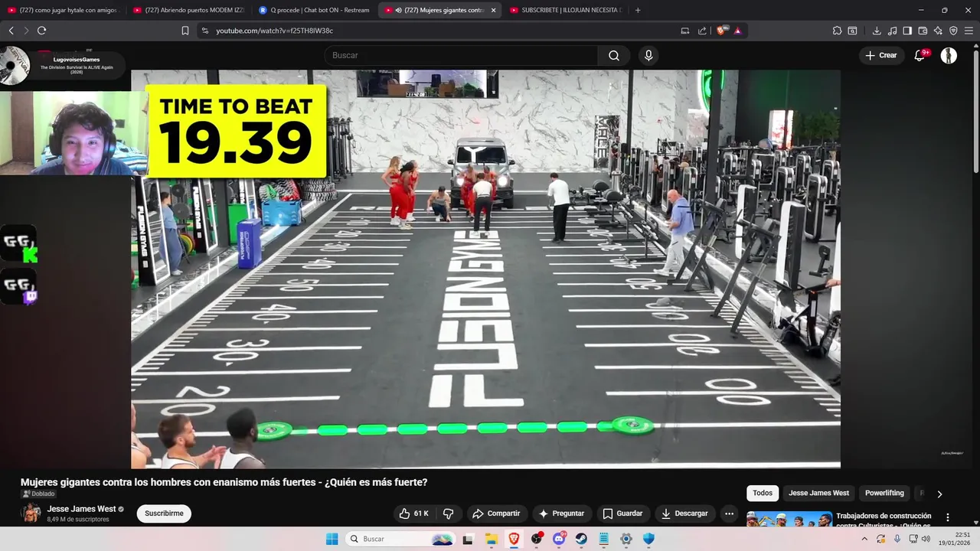Screen dimensions: 980x551
Task: Click the video player to pause playback
Action: 485,269
